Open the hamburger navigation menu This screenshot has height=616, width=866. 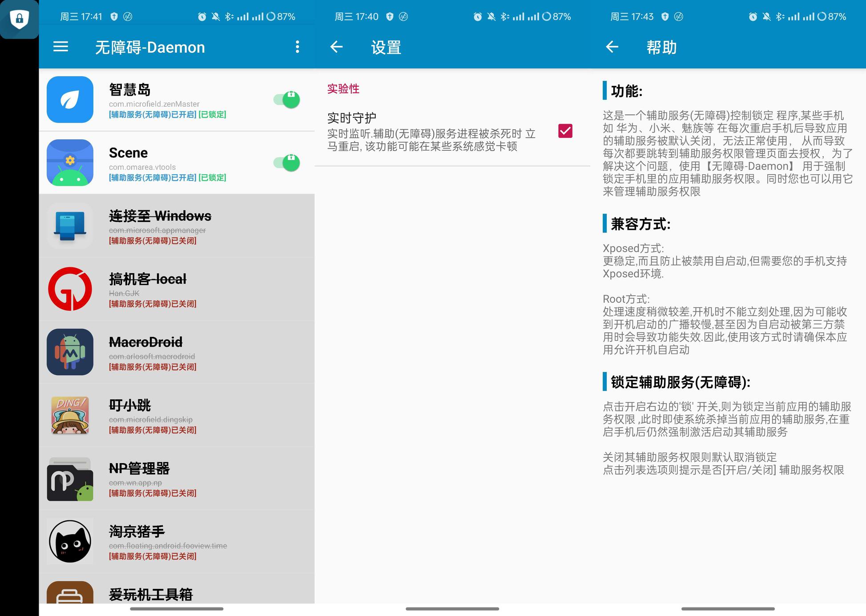pyautogui.click(x=60, y=47)
